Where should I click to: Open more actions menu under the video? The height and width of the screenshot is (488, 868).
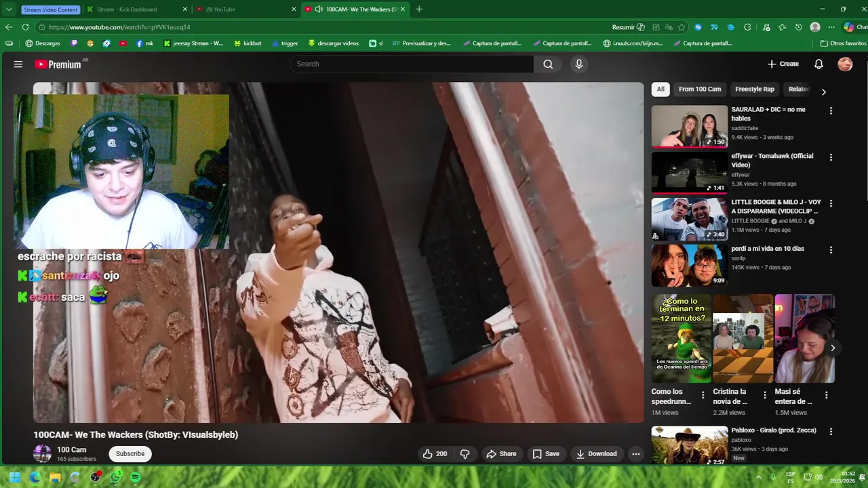click(635, 454)
